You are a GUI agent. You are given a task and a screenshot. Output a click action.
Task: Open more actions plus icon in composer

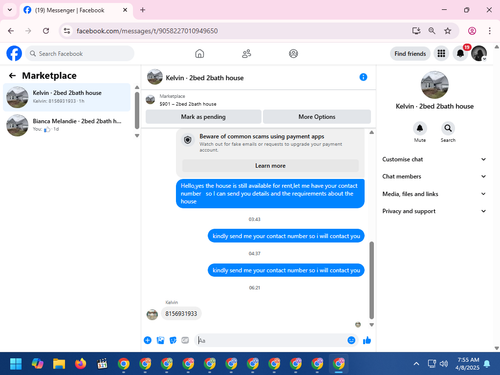(148, 340)
